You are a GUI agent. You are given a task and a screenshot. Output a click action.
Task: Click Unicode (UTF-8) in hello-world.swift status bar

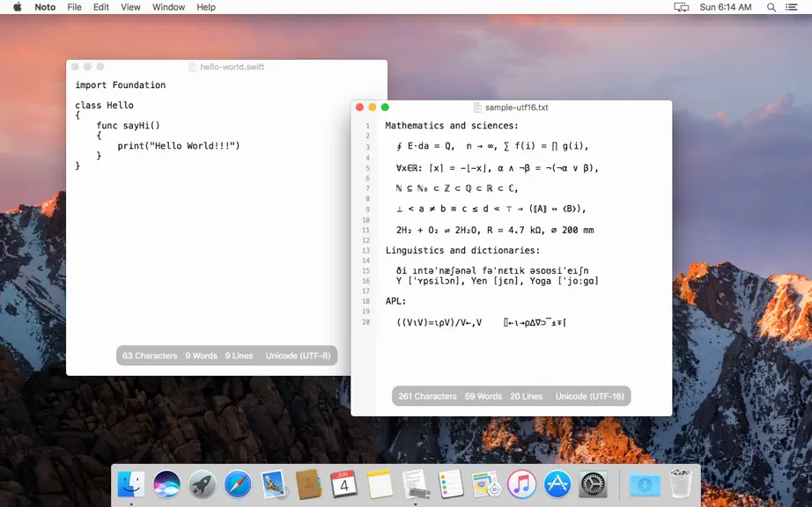(x=299, y=356)
